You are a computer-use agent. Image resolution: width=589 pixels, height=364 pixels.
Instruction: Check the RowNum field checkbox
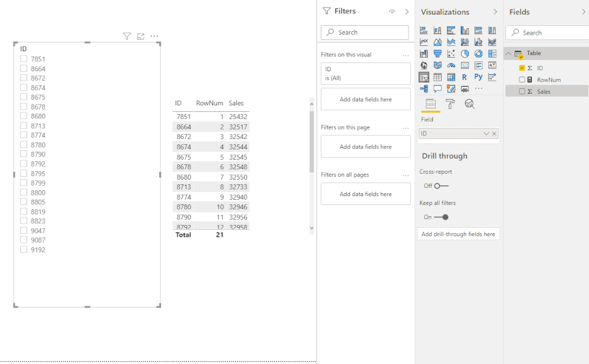coord(522,80)
